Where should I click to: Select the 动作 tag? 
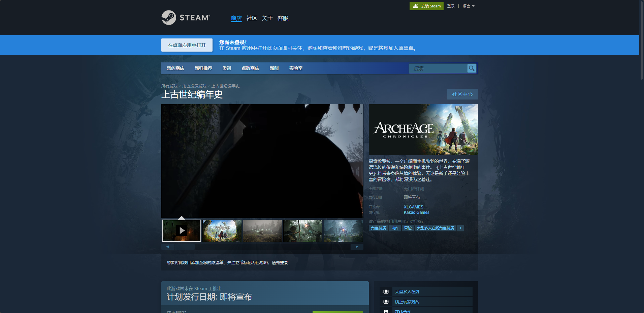click(x=395, y=228)
